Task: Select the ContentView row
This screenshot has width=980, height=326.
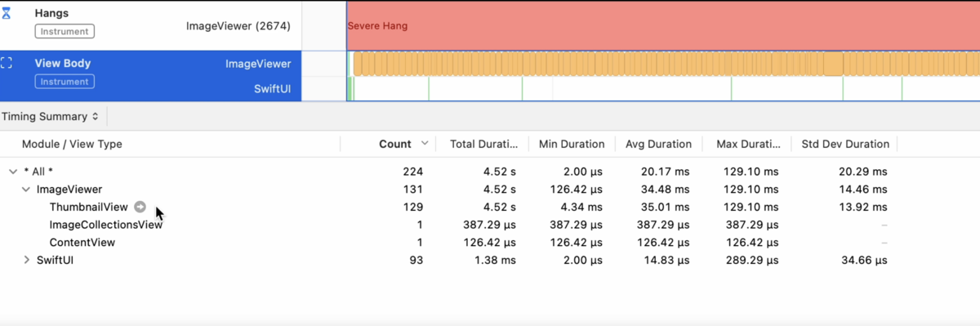Action: (x=490, y=243)
